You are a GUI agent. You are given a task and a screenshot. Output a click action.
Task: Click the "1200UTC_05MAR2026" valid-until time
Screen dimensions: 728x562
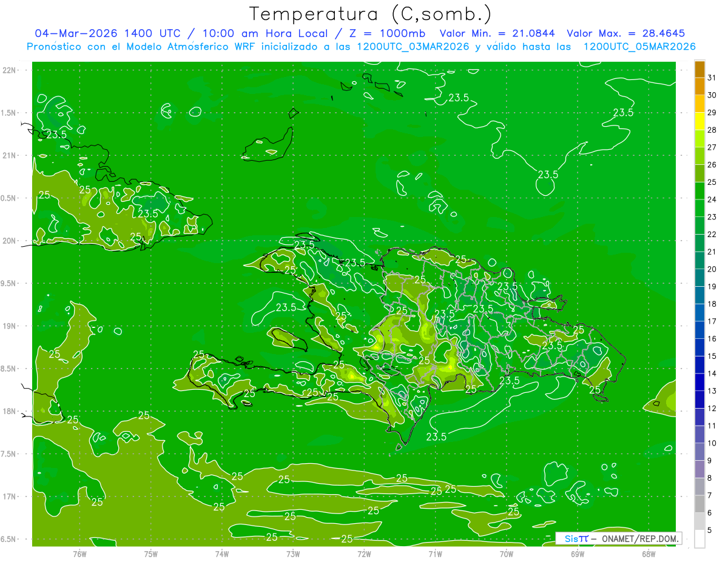point(639,47)
